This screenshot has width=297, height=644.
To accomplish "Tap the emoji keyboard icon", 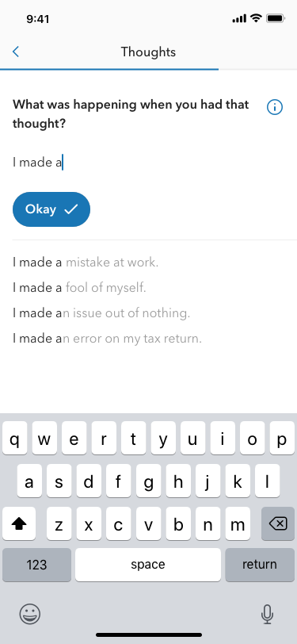I will pyautogui.click(x=30, y=614).
